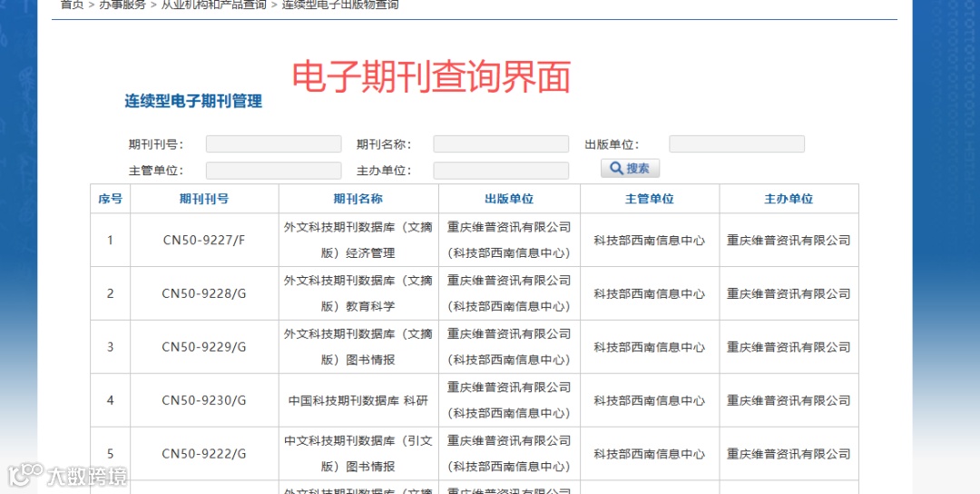Viewport: 980px width, 494px height.
Task: Click the 出版单位 table column header
Action: pos(509,199)
